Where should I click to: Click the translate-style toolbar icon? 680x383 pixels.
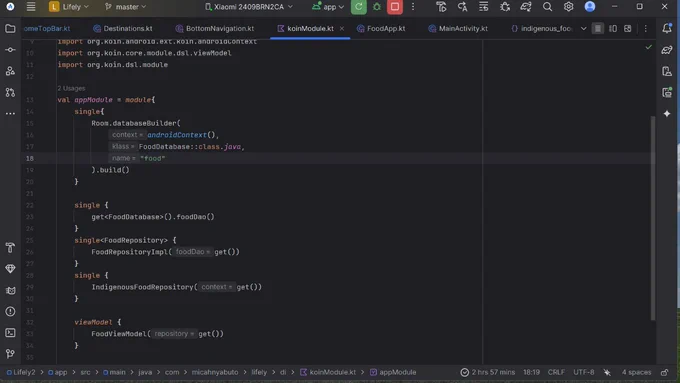(462, 7)
